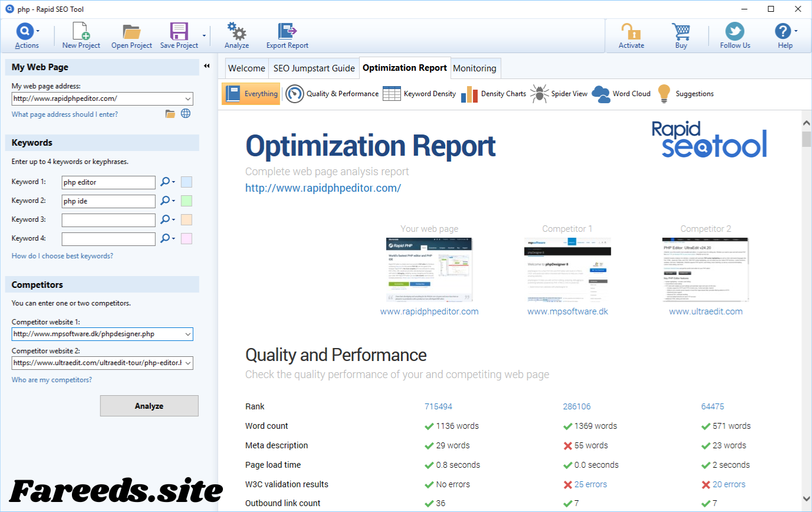The height and width of the screenshot is (512, 812).
Task: Open the Density Charts view
Action: coord(494,94)
